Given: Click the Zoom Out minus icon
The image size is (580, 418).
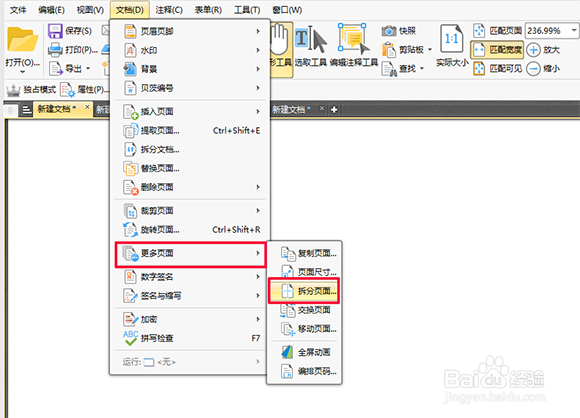Looking at the screenshot, I should point(533,69).
